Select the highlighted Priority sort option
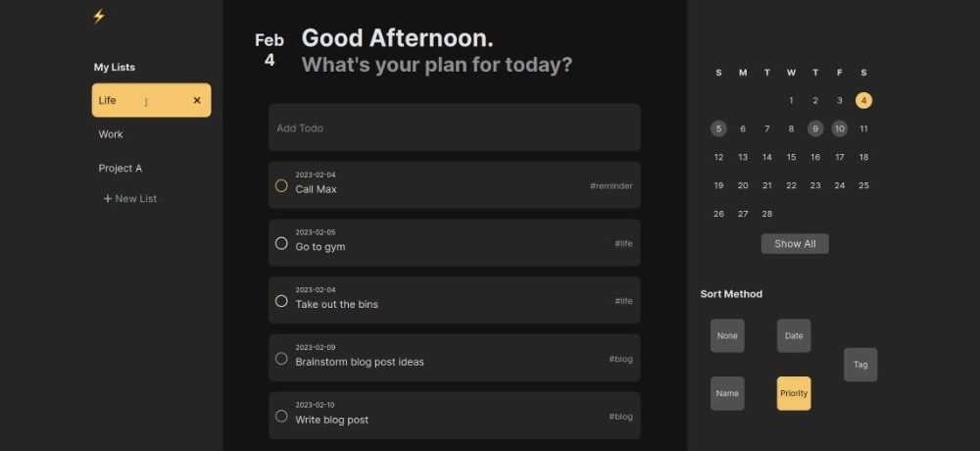Screen dimensions: 980x451 [794, 394]
